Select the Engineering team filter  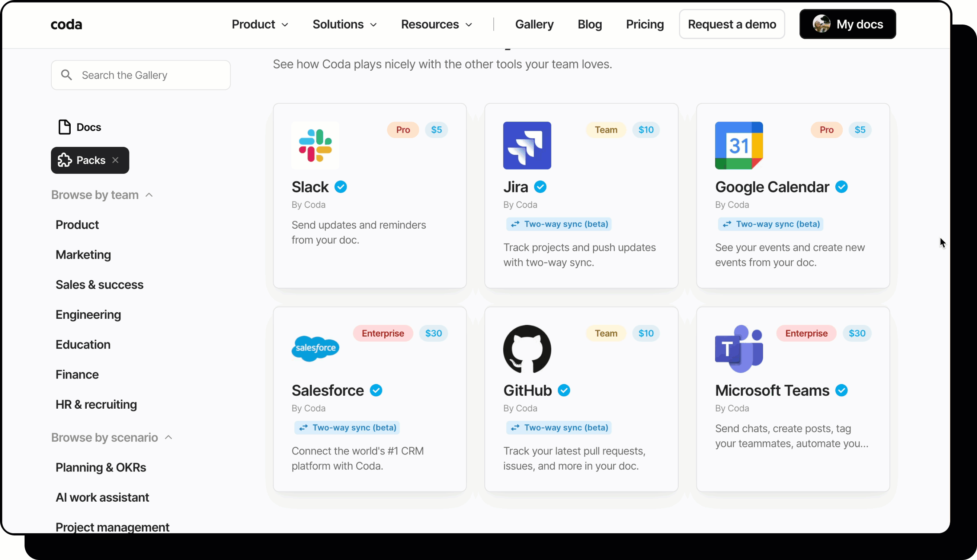(88, 314)
